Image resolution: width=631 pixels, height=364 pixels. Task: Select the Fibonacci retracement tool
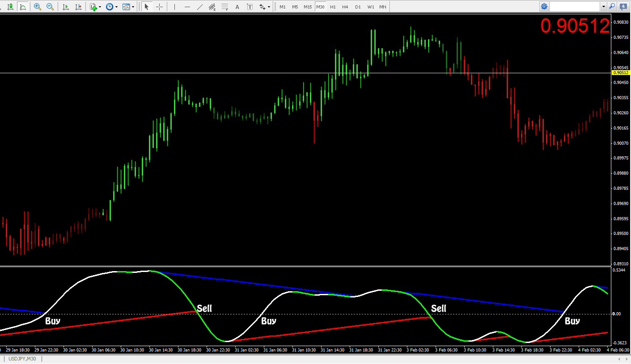pos(224,7)
